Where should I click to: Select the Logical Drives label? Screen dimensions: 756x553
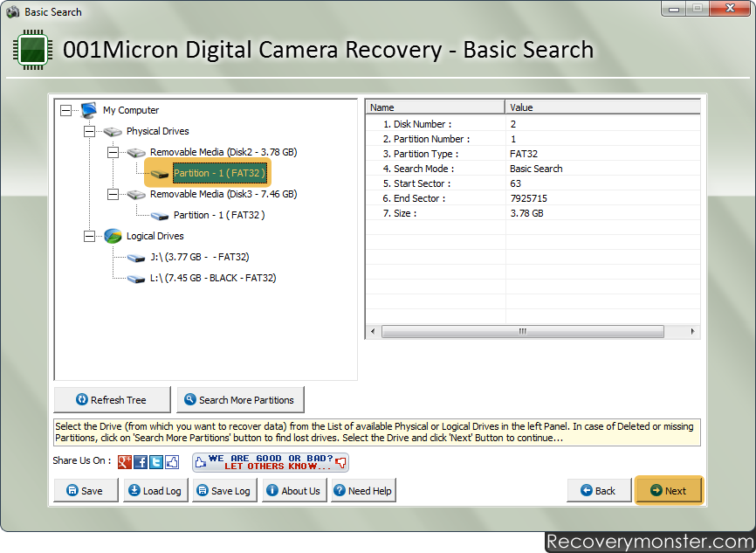pos(155,236)
